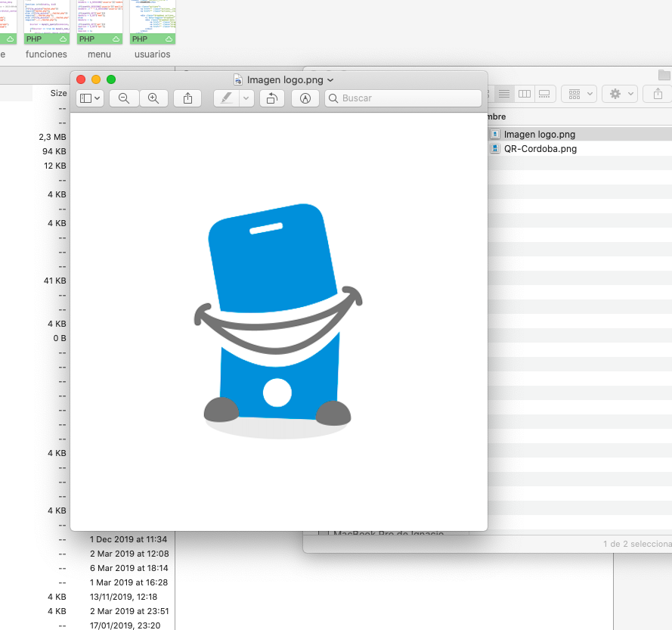Click the cloud icon on the funciones PHP badge
The width and height of the screenshot is (672, 630).
pos(63,39)
